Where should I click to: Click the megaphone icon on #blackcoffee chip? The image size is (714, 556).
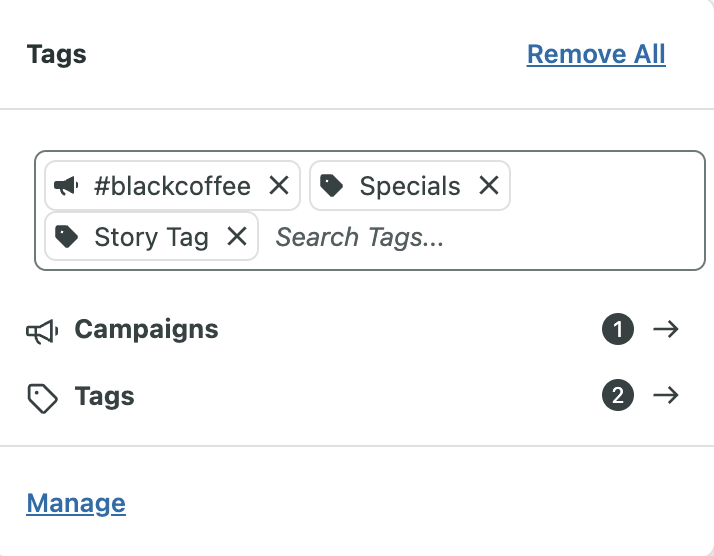point(66,186)
